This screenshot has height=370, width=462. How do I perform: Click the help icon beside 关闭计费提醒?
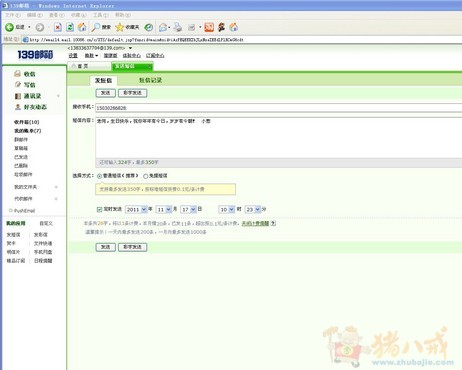click(273, 223)
